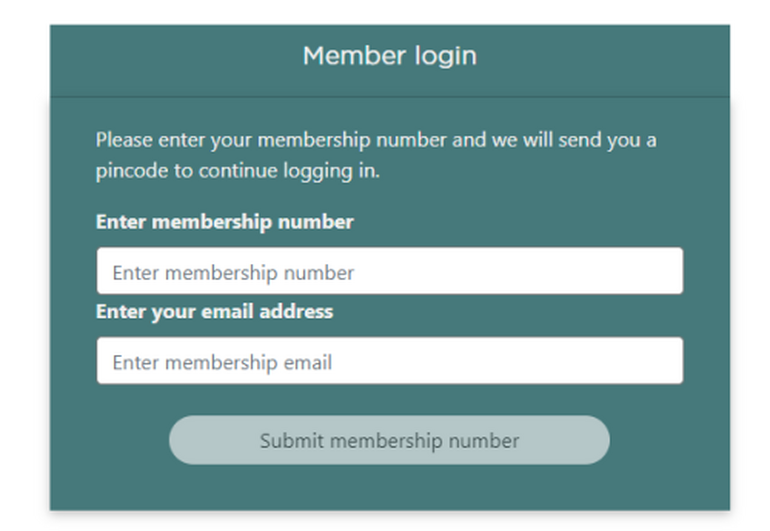
Task: Click the right end of the membership number field
Action: click(x=660, y=272)
